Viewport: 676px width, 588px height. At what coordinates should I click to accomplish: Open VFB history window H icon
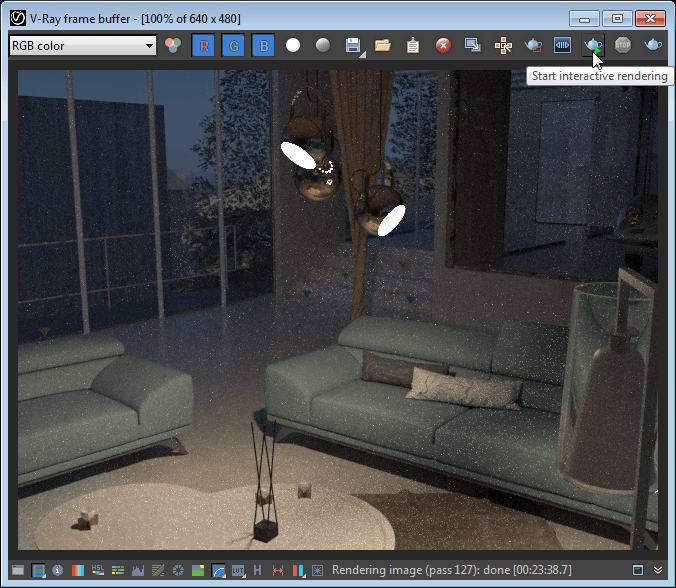[257, 570]
